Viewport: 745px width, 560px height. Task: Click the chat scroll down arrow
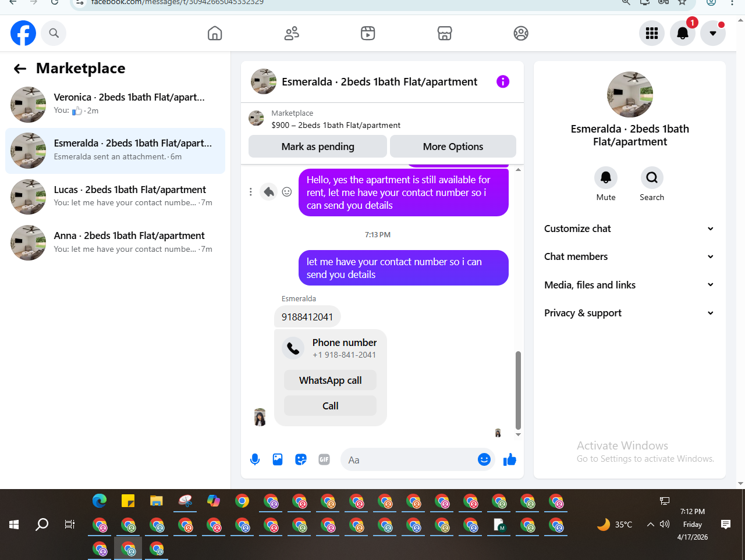pyautogui.click(x=518, y=434)
